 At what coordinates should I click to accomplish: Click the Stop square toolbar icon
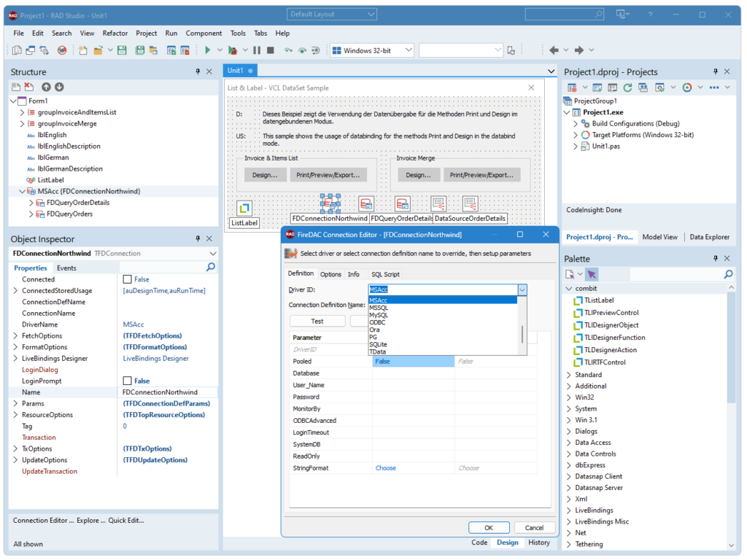tap(271, 50)
